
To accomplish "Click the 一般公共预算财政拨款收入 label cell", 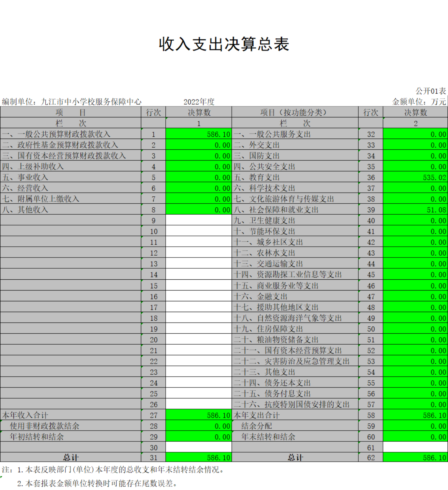I will pyautogui.click(x=70, y=134).
